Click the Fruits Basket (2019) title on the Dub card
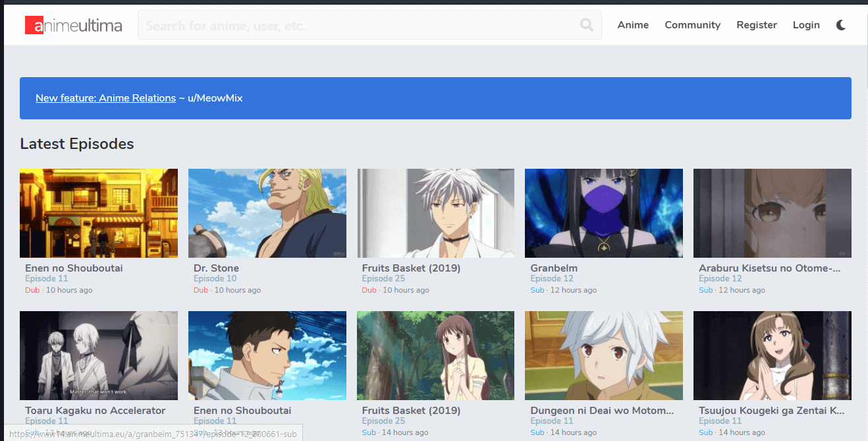This screenshot has height=441, width=868. pos(411,268)
